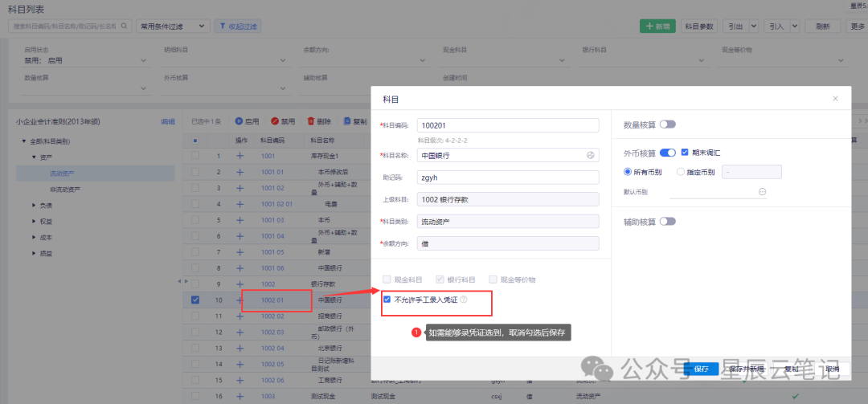Click the plus icon in row 1002 04 北京银行
Image resolution: width=868 pixels, height=404 pixels.
[x=240, y=349]
